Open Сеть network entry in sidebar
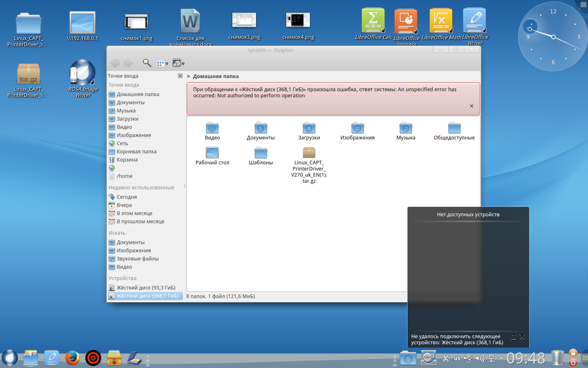 tap(145, 144)
